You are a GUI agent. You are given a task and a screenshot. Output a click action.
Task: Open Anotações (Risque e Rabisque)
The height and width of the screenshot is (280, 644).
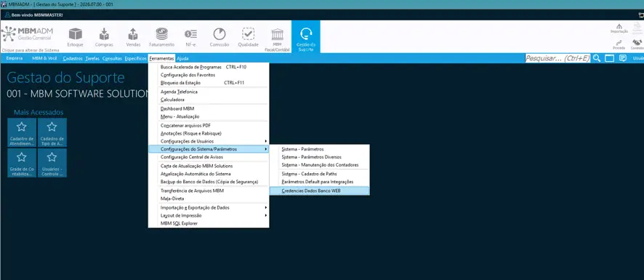point(209,133)
